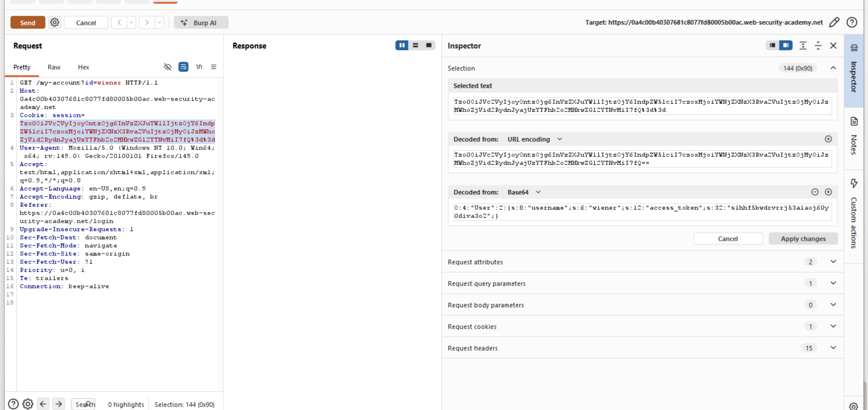Click the 'Connection: keep-alive' header line
The width and height of the screenshot is (868, 410).
pos(64,286)
